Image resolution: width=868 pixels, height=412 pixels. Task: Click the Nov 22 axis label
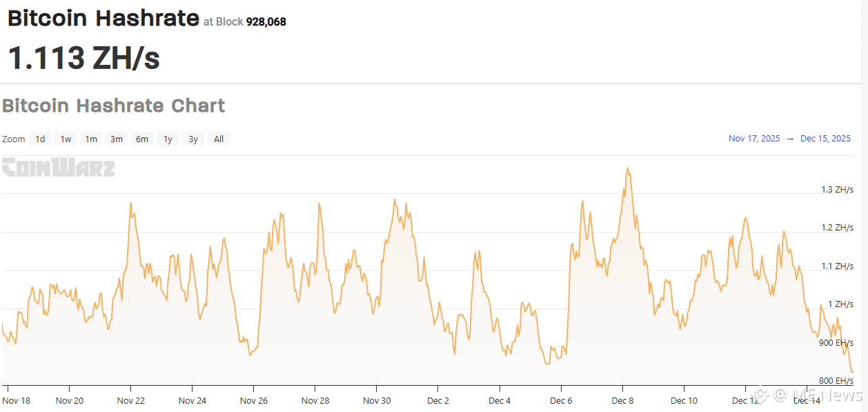130,400
